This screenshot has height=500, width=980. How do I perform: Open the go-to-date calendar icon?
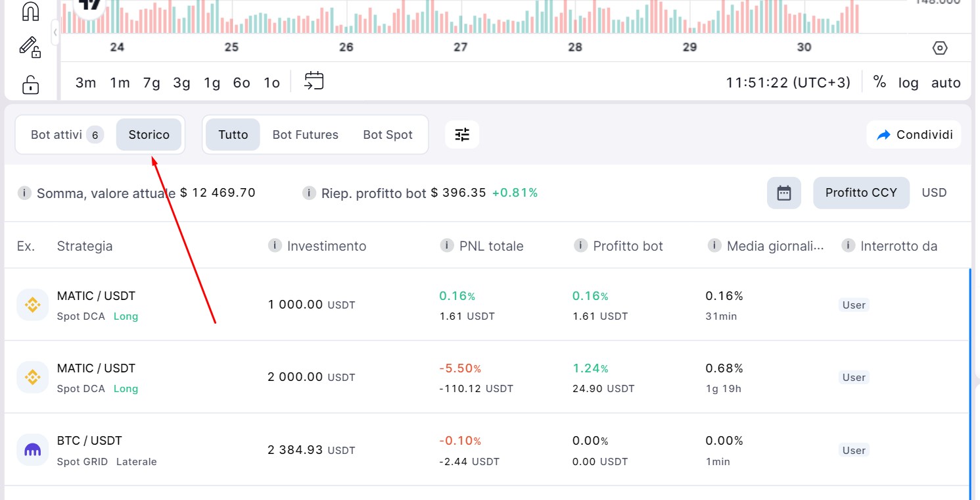[314, 81]
